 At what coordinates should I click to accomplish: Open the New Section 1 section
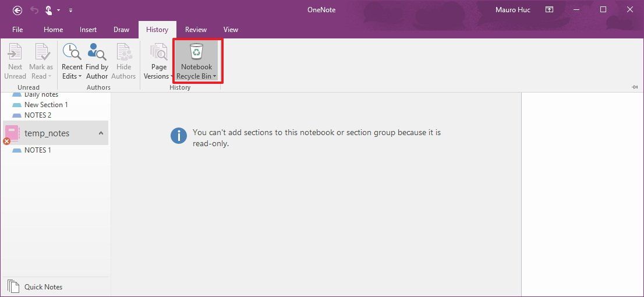click(46, 105)
